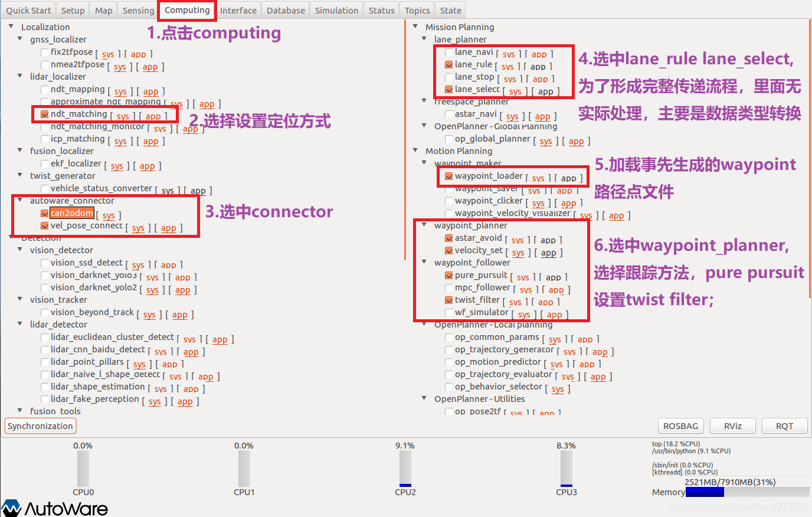
Task: Open the State tab
Action: tap(451, 10)
